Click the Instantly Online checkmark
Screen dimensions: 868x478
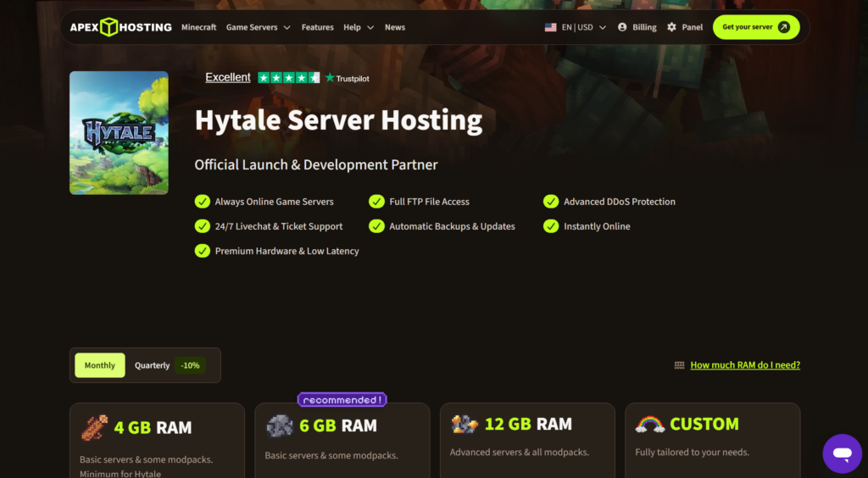pyautogui.click(x=551, y=226)
